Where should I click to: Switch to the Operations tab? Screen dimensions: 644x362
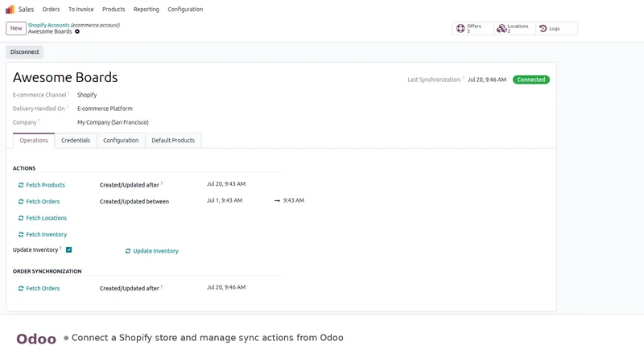34,140
